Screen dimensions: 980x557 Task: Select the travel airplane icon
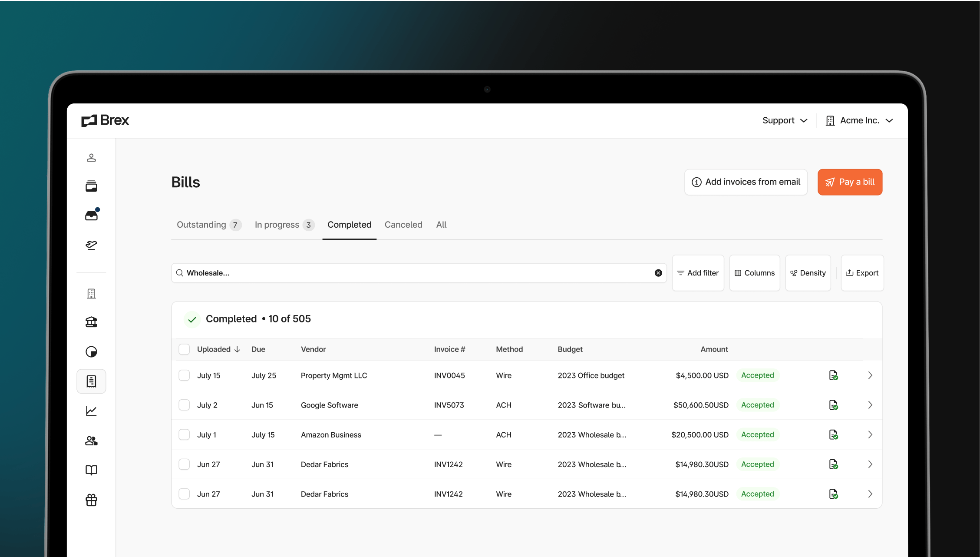click(91, 245)
